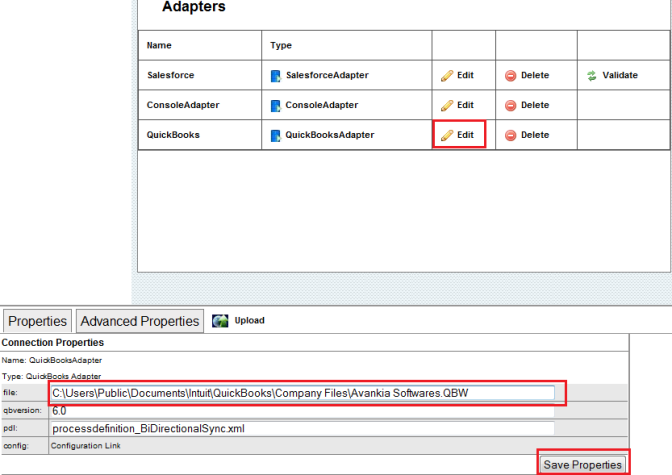Switch to the Properties tab

[38, 321]
